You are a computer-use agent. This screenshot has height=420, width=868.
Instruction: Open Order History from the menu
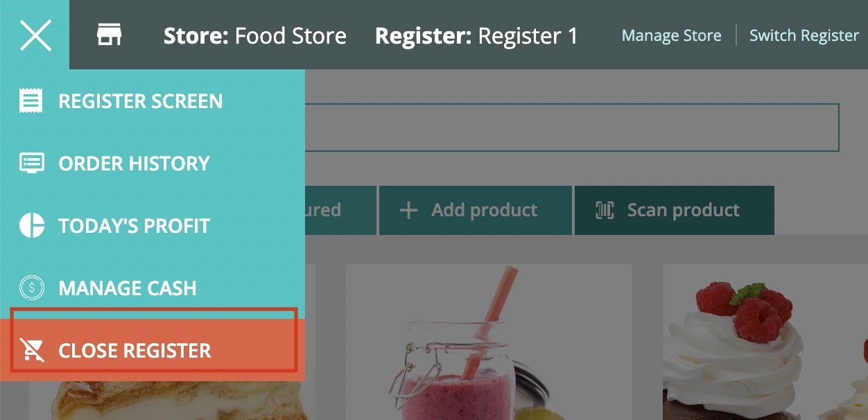click(153, 163)
